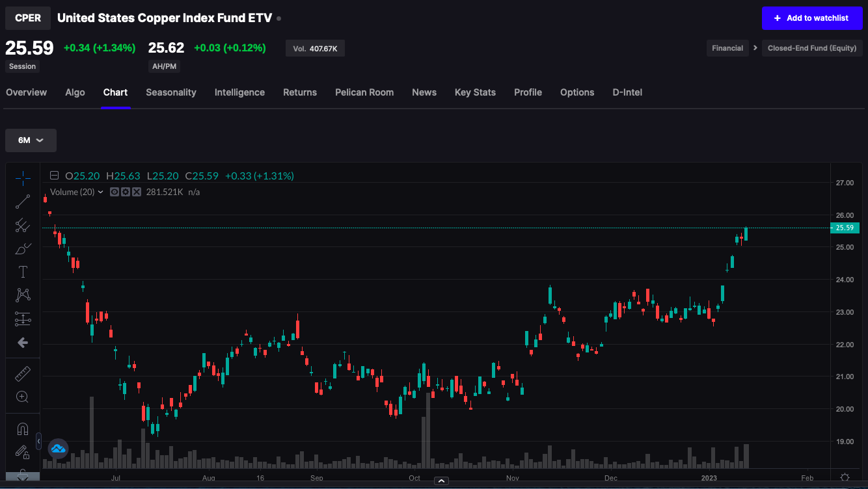Click the Jul time axis label
The image size is (868, 489).
point(116,478)
